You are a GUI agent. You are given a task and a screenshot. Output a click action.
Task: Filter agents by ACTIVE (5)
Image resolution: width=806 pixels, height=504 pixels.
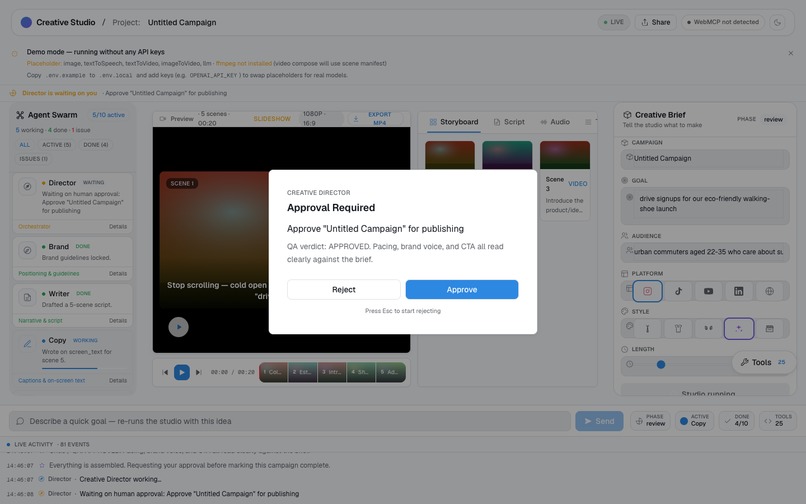click(x=57, y=145)
